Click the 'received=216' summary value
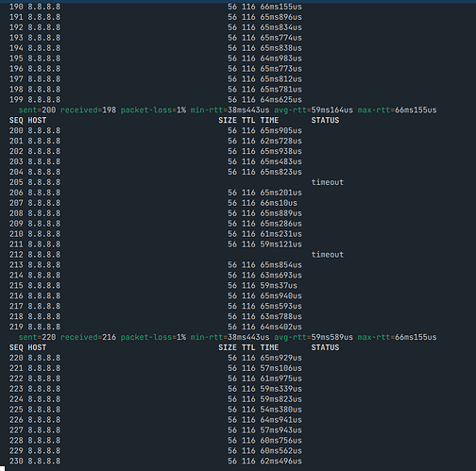476x471 pixels. tap(88, 337)
